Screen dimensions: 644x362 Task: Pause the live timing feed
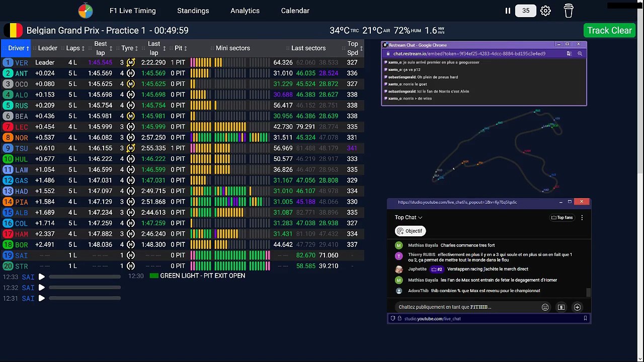point(508,11)
